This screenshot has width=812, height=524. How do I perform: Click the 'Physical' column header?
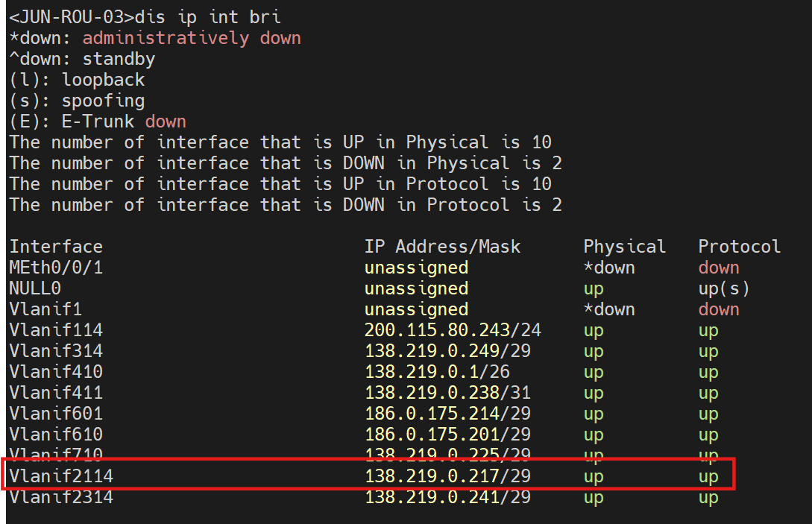(x=624, y=247)
